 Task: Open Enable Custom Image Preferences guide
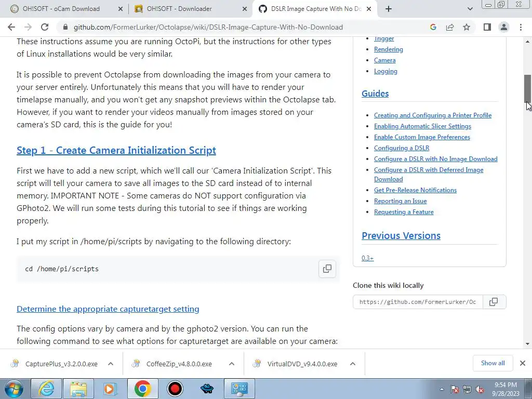pos(422,137)
